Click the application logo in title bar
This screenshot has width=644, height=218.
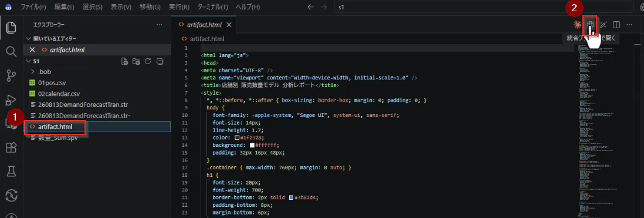click(x=9, y=7)
